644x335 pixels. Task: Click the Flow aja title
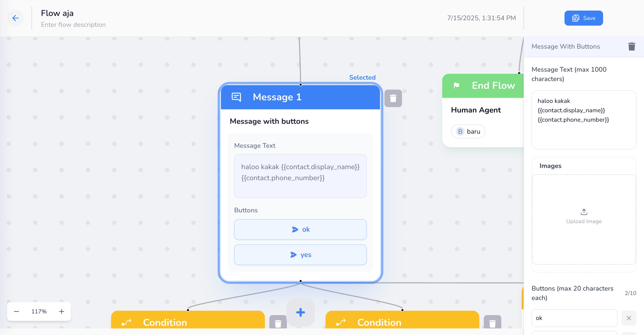(x=57, y=13)
